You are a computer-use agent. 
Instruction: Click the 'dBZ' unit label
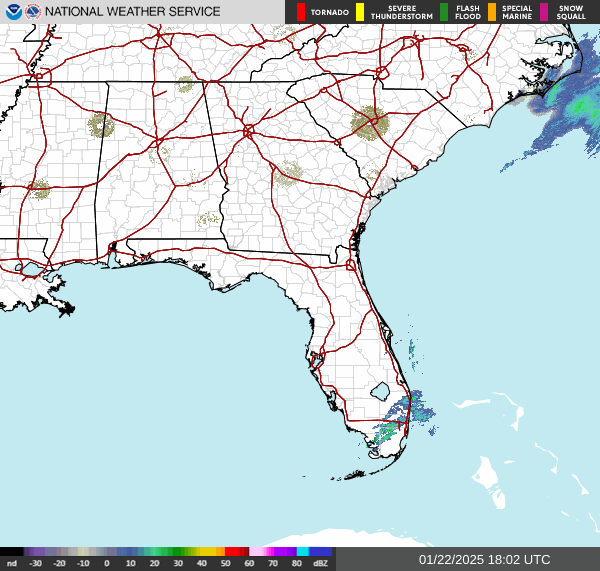pyautogui.click(x=320, y=563)
